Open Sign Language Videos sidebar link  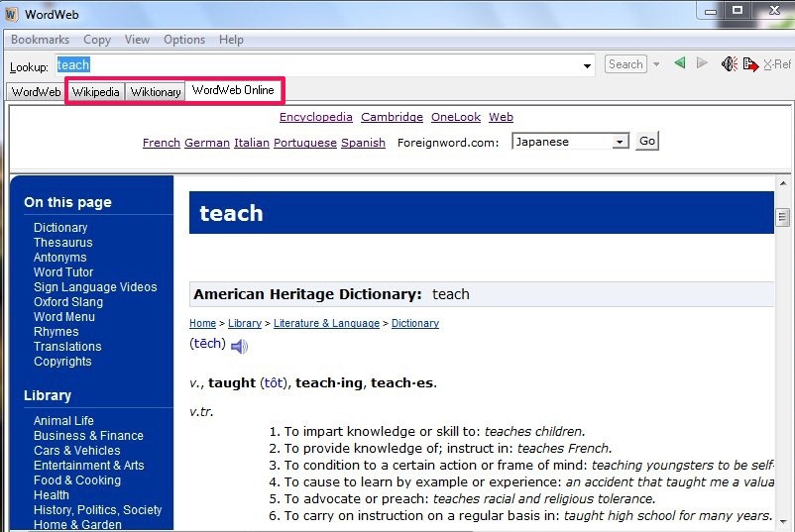95,286
